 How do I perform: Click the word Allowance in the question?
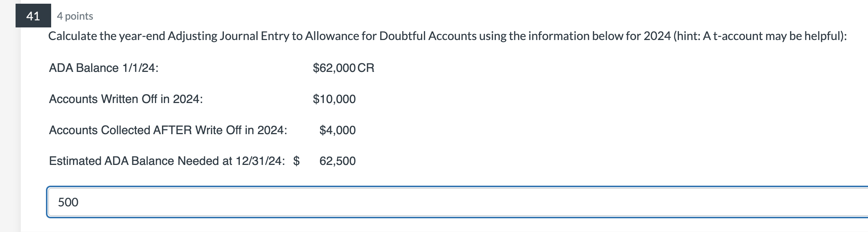coord(333,36)
